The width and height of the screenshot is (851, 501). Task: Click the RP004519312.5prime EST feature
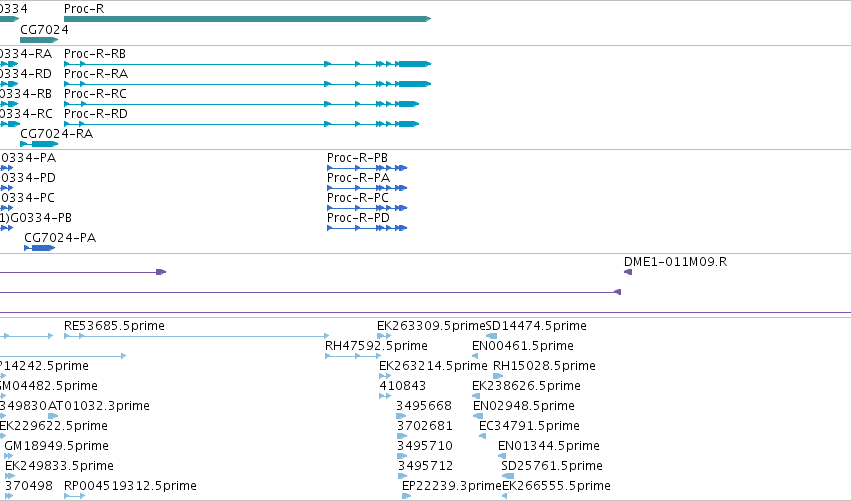[74, 496]
